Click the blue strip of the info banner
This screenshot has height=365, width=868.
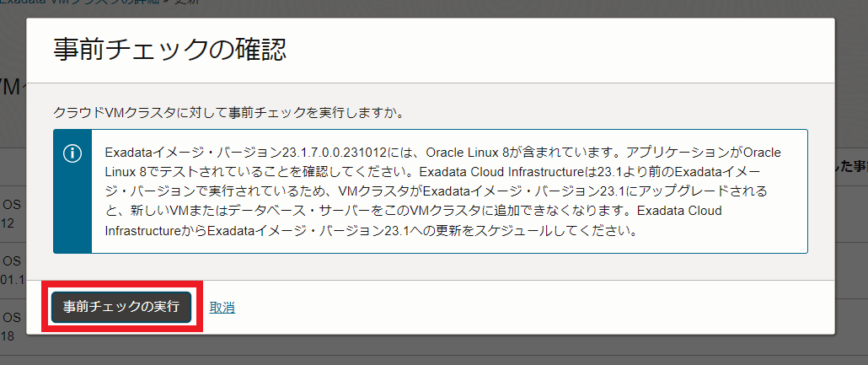(x=72, y=202)
